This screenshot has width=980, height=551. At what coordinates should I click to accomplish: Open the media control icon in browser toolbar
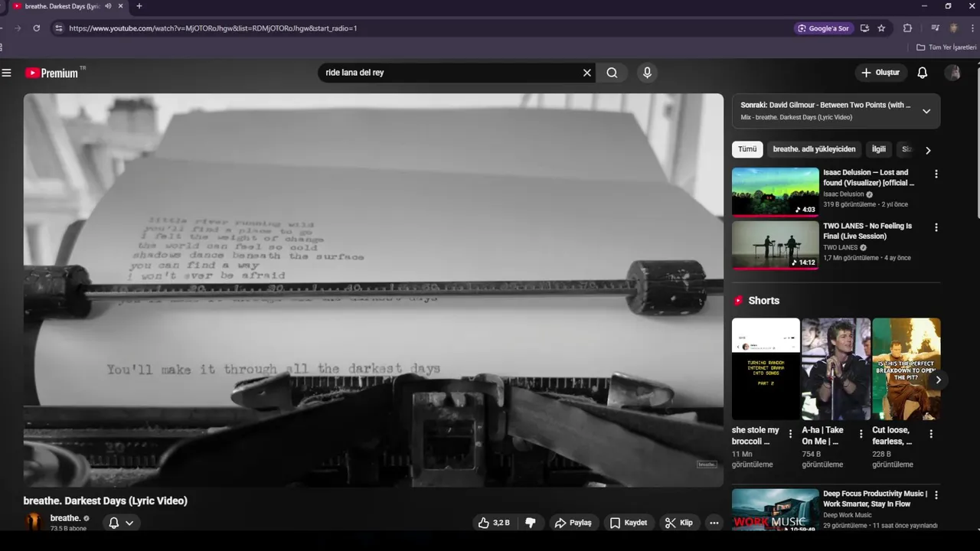935,28
